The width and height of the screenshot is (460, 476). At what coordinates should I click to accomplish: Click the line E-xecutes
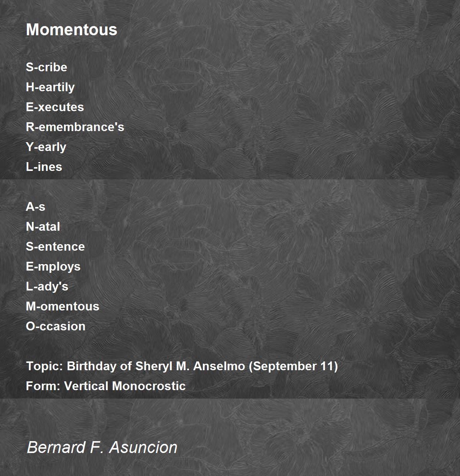pyautogui.click(x=55, y=107)
